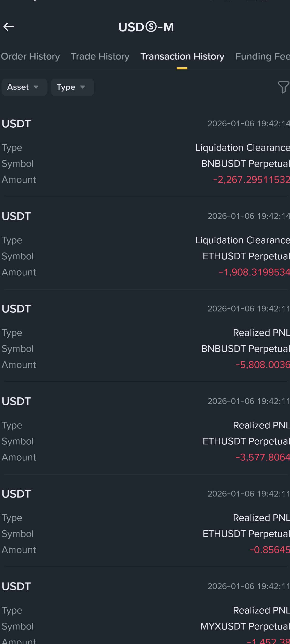Select the -5,808.0036 Realized PNL amount
The image size is (290, 644).
tap(263, 365)
